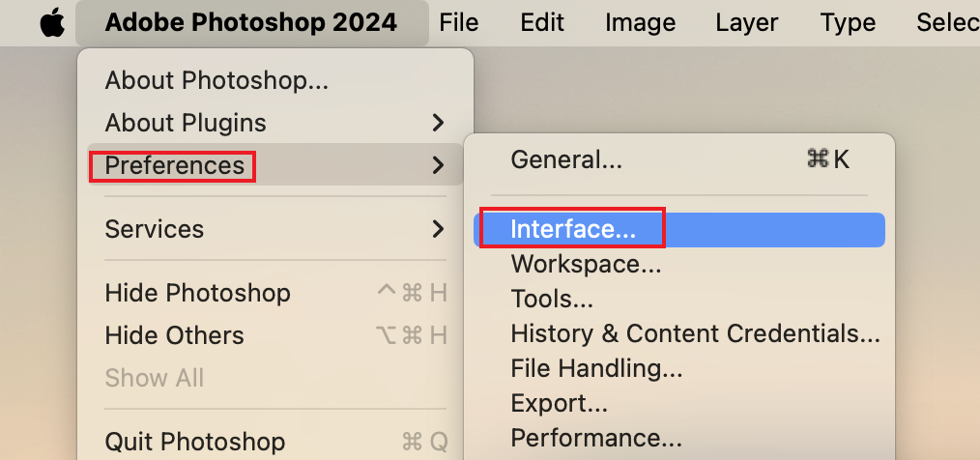
Task: Open History & Content Credentials... preferences
Action: (679, 334)
